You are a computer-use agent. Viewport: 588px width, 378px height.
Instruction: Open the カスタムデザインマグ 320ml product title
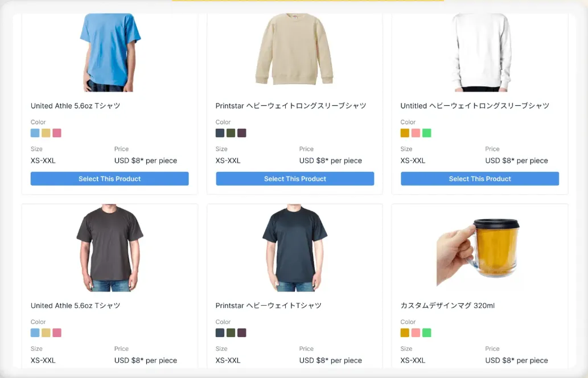point(447,306)
